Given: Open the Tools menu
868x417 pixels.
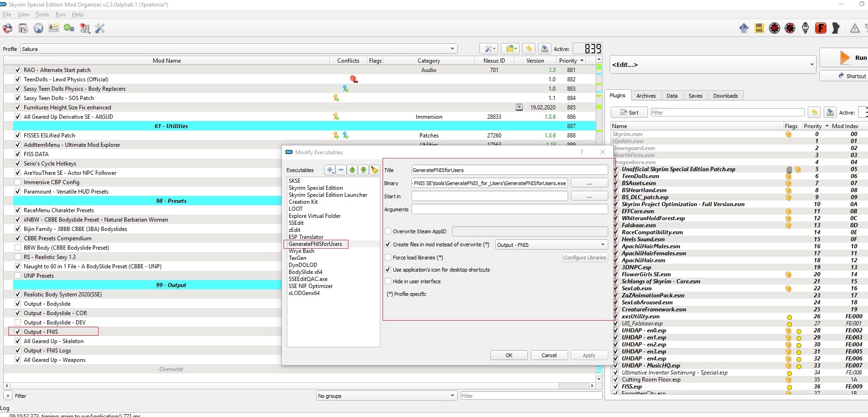Looking at the screenshot, I should coord(42,14).
